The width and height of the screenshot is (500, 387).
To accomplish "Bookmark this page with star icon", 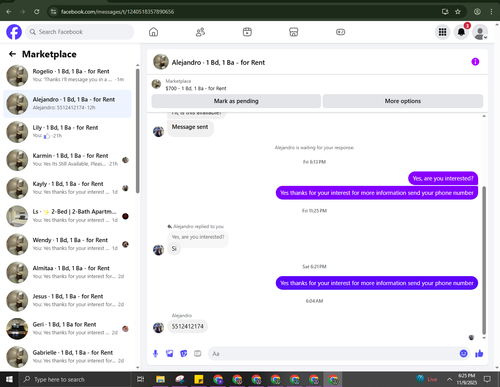I will [x=458, y=12].
